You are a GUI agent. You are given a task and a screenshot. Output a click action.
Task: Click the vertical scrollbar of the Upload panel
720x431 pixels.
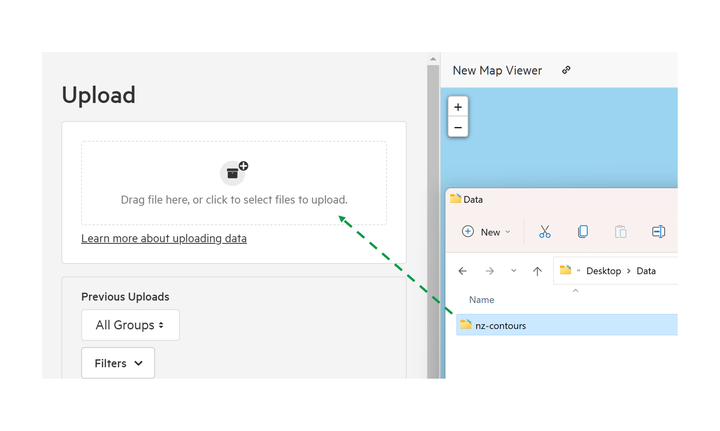(433, 220)
